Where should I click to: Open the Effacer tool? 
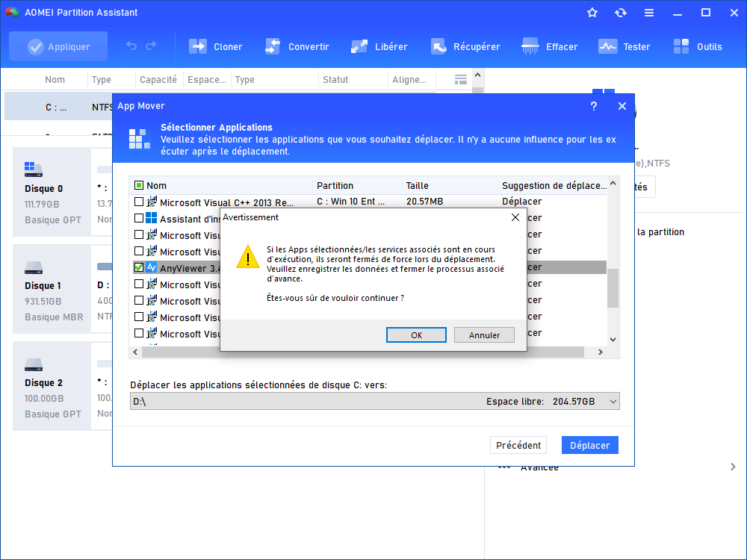coord(549,46)
